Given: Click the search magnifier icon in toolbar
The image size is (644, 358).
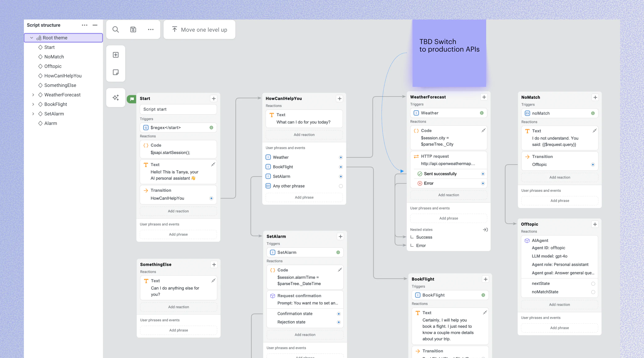Looking at the screenshot, I should 116,30.
